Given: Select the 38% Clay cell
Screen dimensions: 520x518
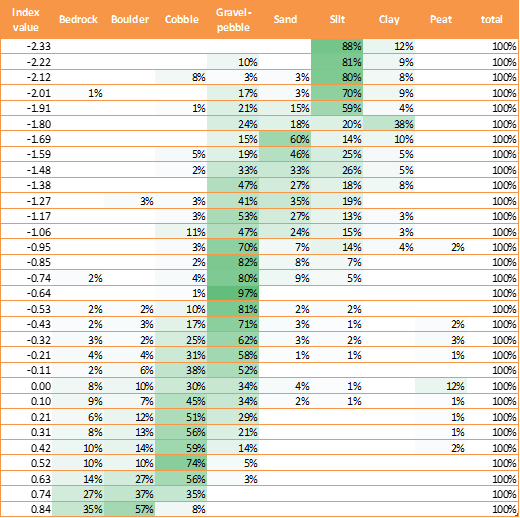Looking at the screenshot, I should [x=389, y=124].
